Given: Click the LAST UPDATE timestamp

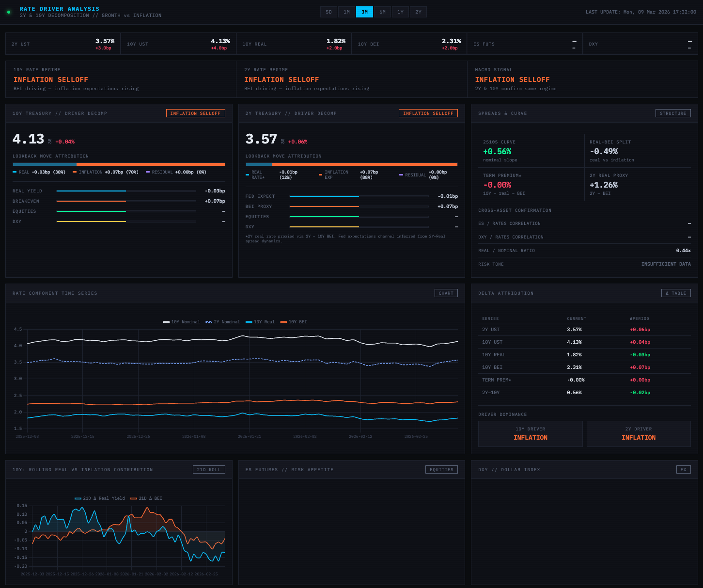Looking at the screenshot, I should (641, 12).
